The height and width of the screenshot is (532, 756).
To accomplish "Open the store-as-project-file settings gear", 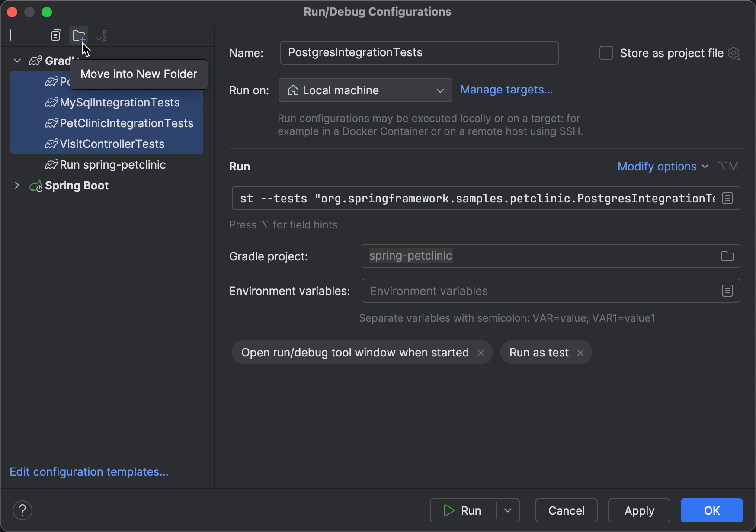I will point(734,53).
